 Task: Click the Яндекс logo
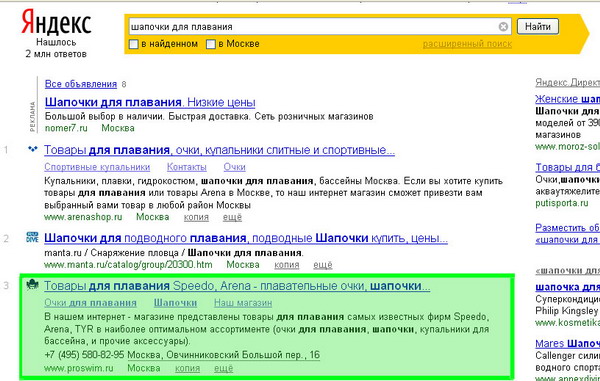[56, 22]
